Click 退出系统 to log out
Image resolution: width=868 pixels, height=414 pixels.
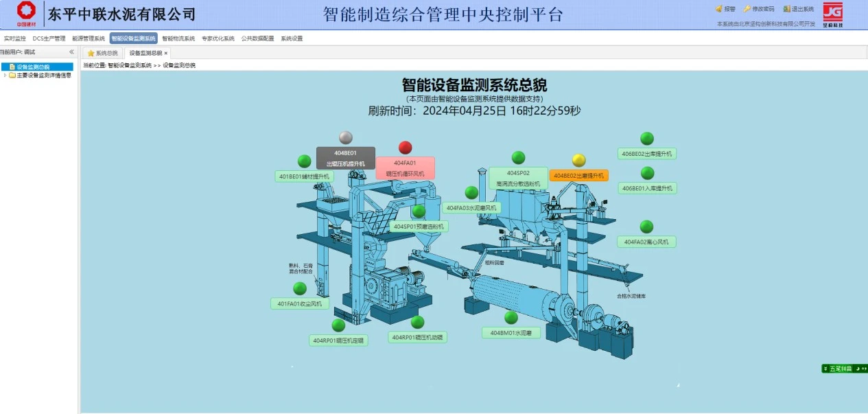pyautogui.click(x=799, y=9)
